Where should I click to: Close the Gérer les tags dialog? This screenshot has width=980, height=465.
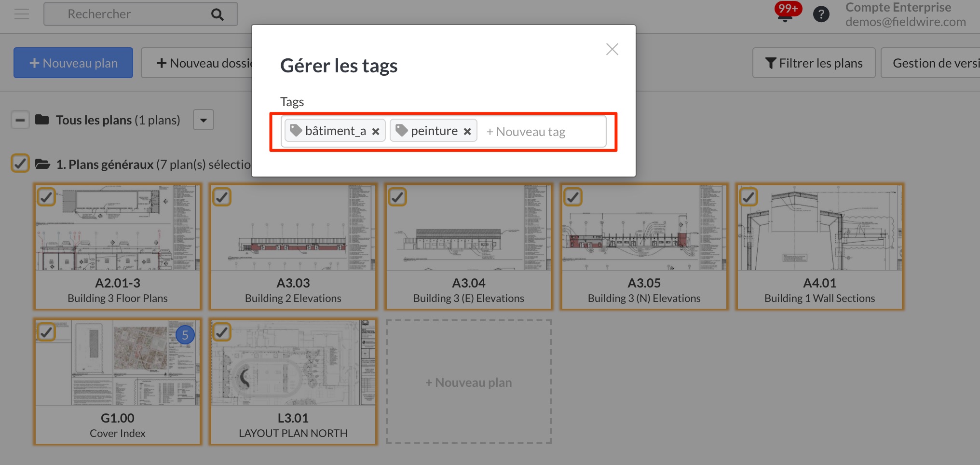(612, 49)
